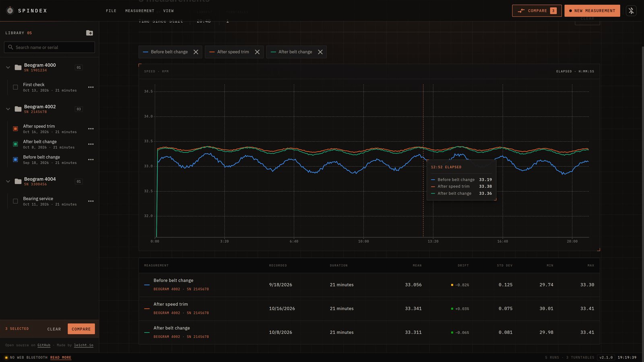Add a new folder to library
This screenshot has width=644, height=362.
coord(89,33)
